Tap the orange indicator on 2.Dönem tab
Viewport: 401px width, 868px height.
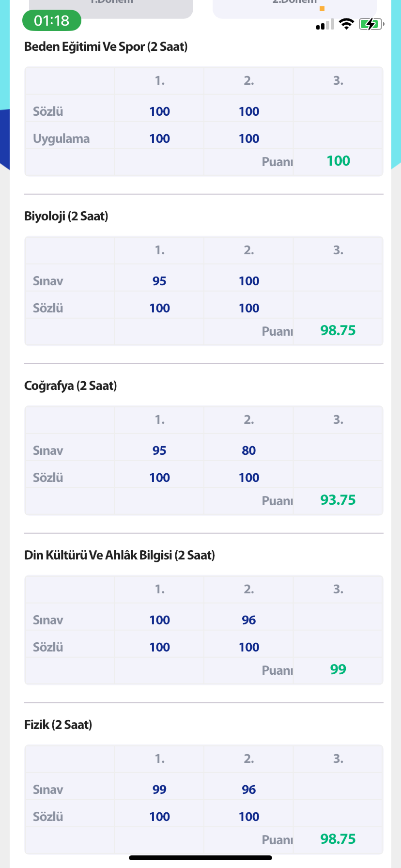tap(322, 9)
